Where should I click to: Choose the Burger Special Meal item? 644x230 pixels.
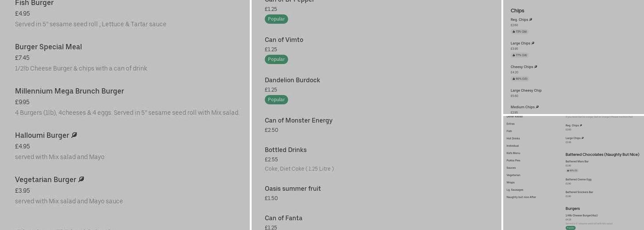pyautogui.click(x=48, y=47)
